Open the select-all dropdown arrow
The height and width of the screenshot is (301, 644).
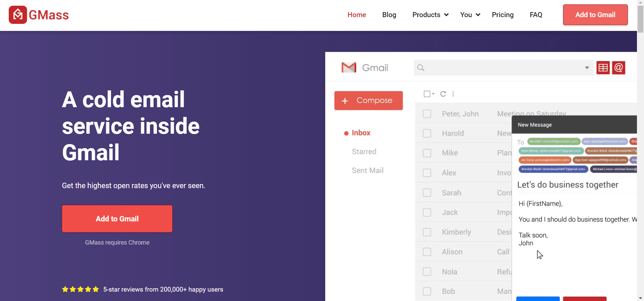click(x=433, y=94)
